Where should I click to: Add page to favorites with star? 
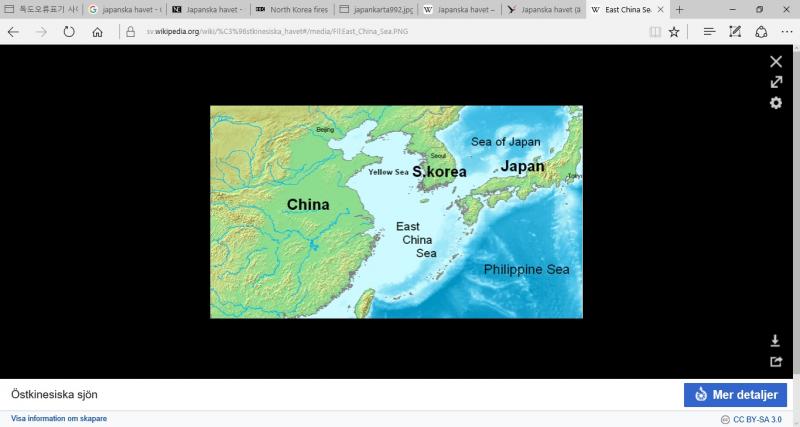point(674,32)
